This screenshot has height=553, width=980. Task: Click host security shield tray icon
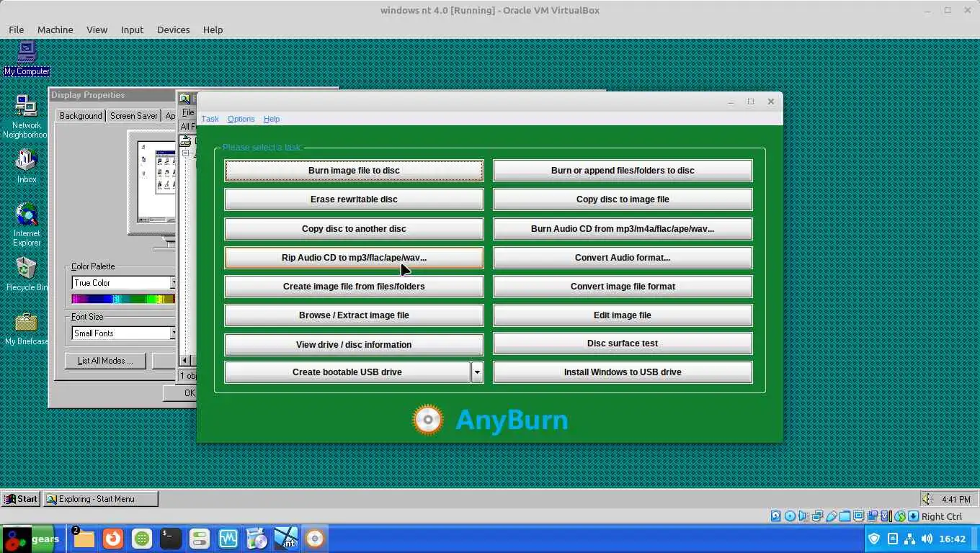[x=874, y=539]
